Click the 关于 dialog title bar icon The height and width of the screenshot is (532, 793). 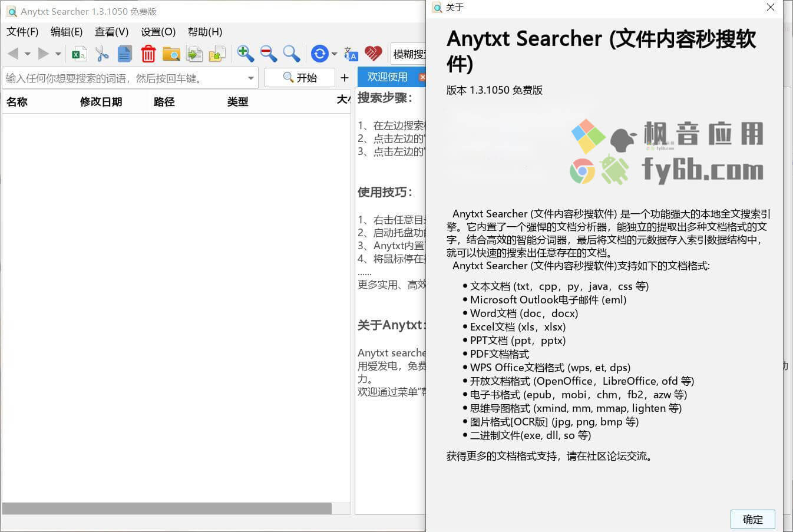(437, 8)
